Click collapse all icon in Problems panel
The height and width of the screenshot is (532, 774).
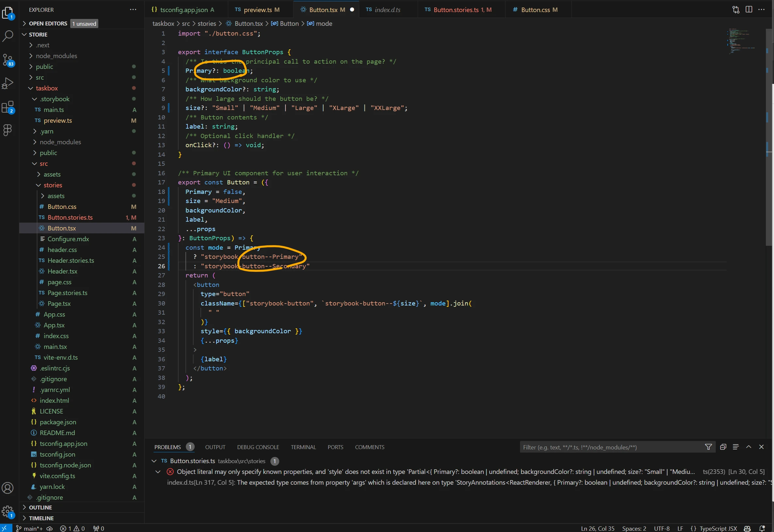click(x=723, y=447)
